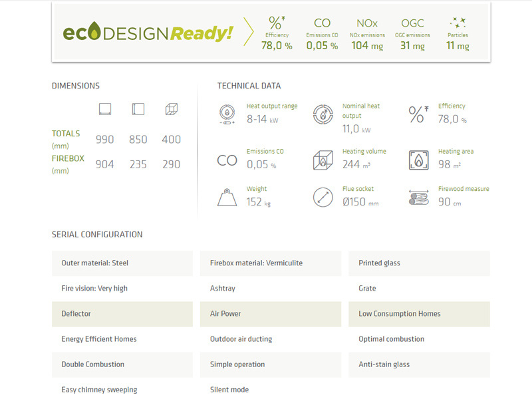This screenshot has height=399, width=532.
Task: Click the Deflector feature cell
Action: click(122, 314)
